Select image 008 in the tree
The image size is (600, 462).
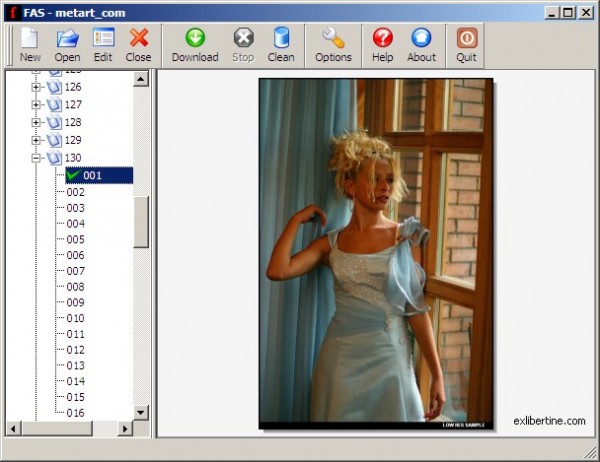coord(75,287)
